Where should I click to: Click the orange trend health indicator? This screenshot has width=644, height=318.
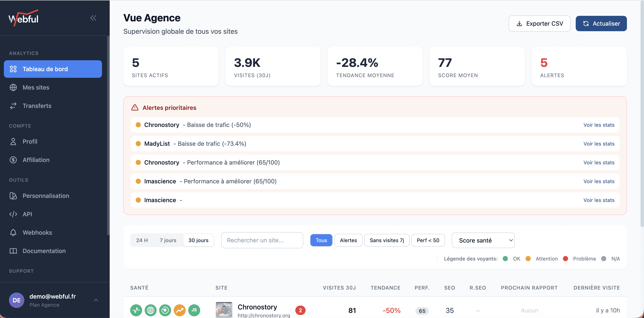179,310
